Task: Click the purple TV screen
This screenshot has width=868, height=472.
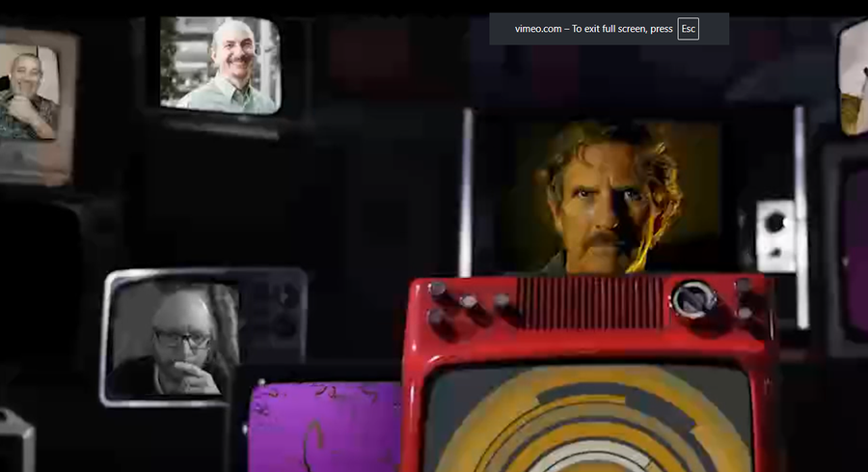Action: click(325, 427)
